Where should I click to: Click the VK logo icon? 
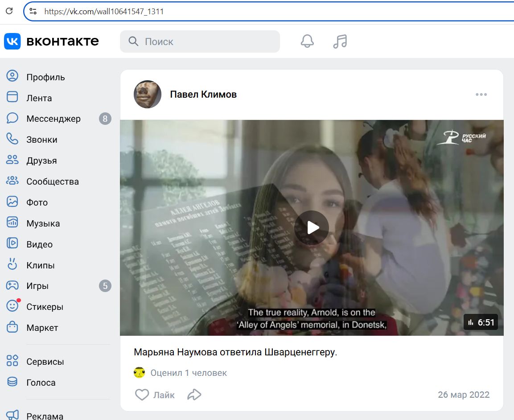click(x=12, y=41)
